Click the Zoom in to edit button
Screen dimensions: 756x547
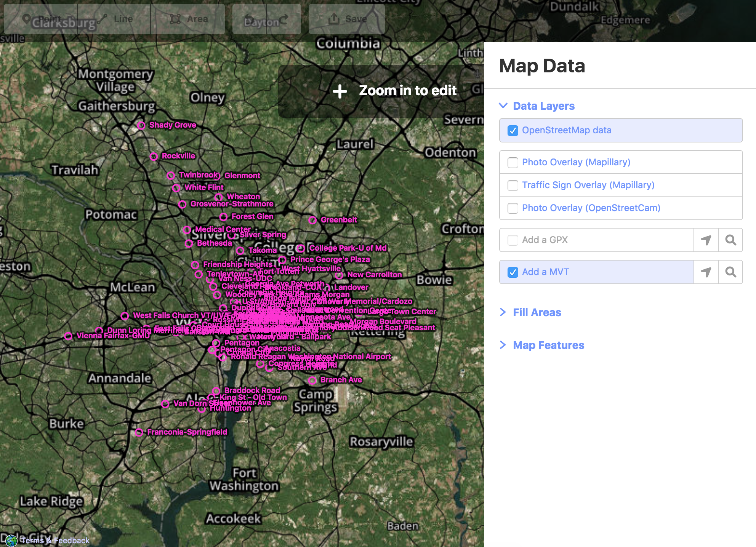coord(394,91)
